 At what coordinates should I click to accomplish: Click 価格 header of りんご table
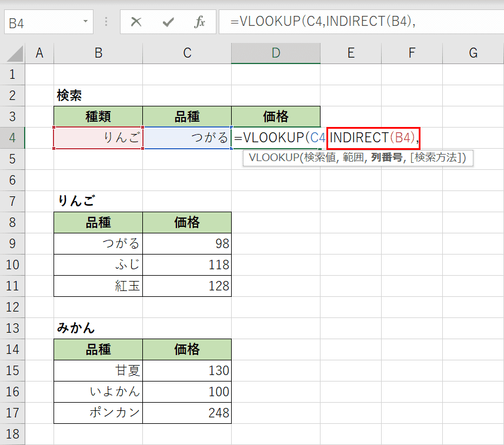coord(187,222)
